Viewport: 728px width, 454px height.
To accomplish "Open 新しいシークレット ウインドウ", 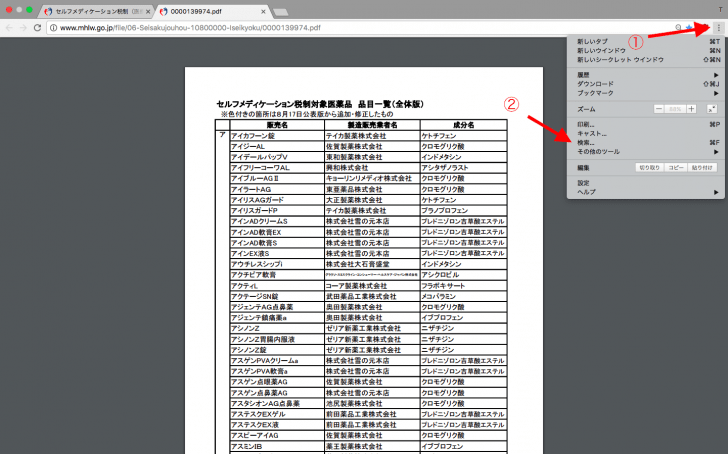I will point(645,60).
